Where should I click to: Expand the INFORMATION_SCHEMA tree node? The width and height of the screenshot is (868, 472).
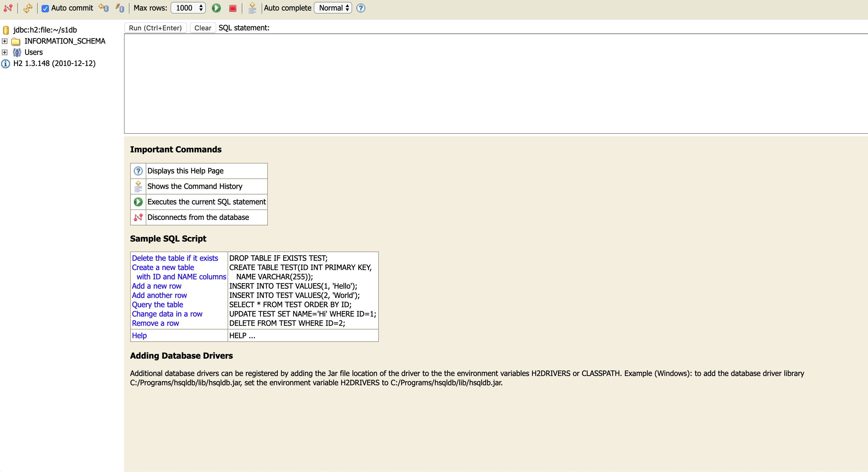pyautogui.click(x=5, y=41)
